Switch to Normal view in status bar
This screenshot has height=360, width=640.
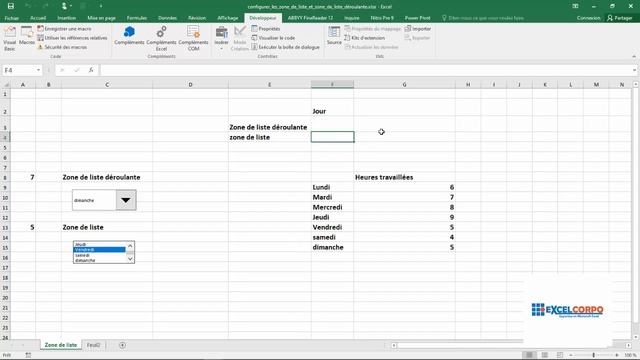pyautogui.click(x=529, y=355)
